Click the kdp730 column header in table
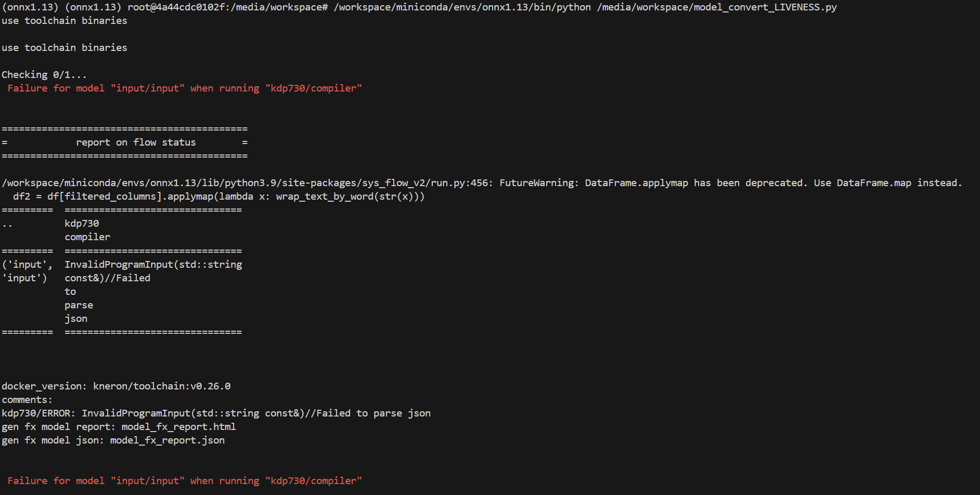 pos(82,224)
